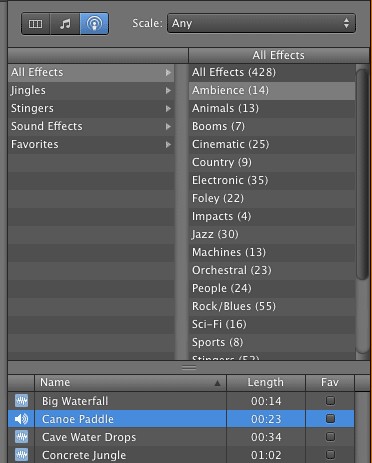Click waveform icon for Cave Water Drops

[x=22, y=437]
